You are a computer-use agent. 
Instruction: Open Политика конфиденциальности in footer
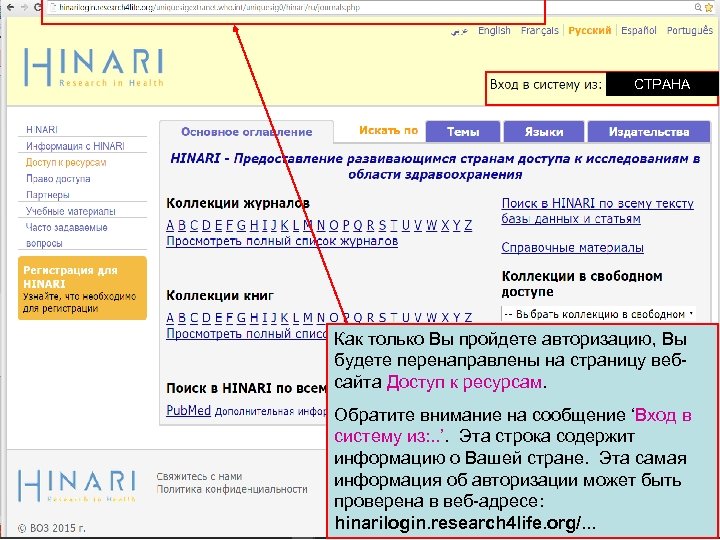pos(232,489)
